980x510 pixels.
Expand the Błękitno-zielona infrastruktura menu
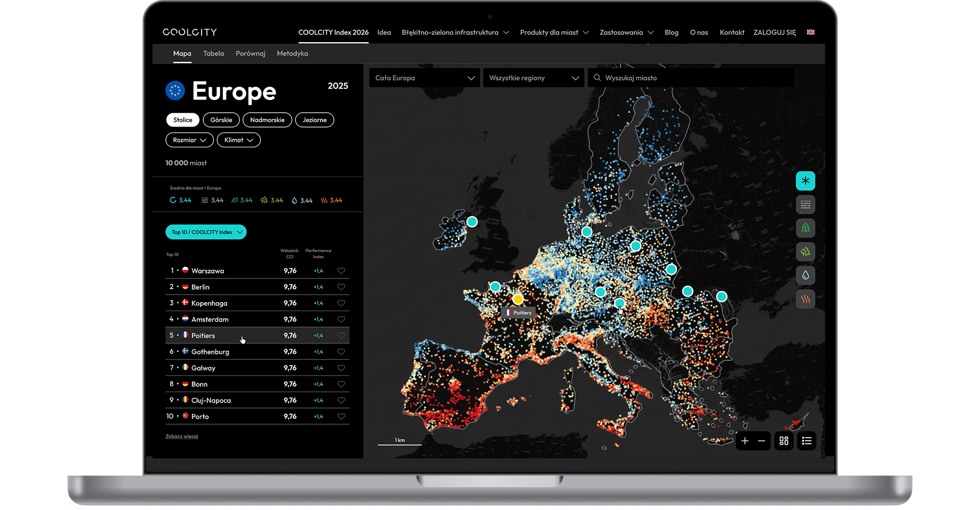click(x=455, y=32)
